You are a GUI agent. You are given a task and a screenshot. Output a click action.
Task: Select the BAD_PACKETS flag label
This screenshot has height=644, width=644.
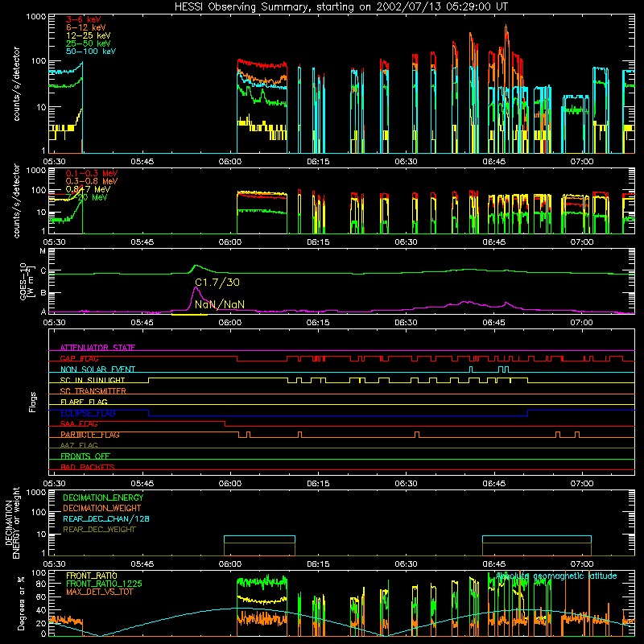(x=88, y=467)
